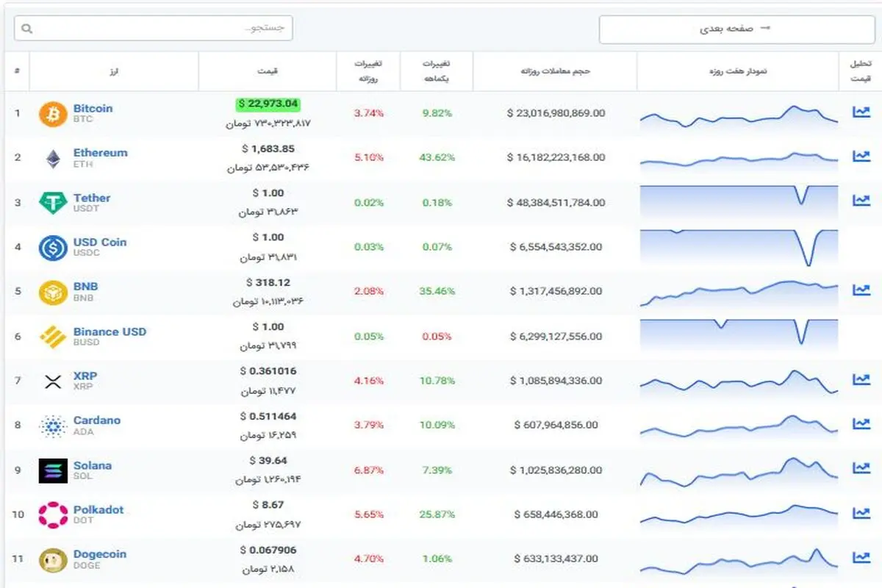The height and width of the screenshot is (588, 882).
Task: Click the magnifier icon in search box
Action: (27, 29)
